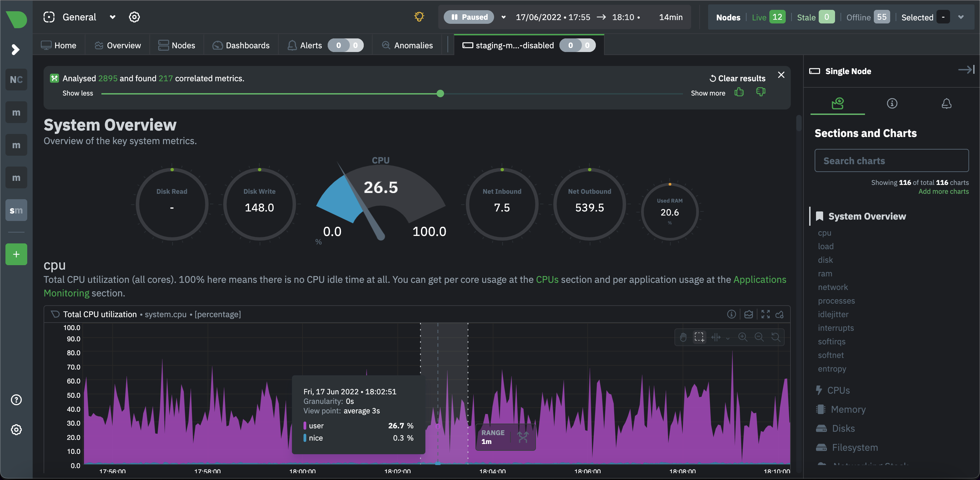Click Add more charts link

pyautogui.click(x=944, y=191)
